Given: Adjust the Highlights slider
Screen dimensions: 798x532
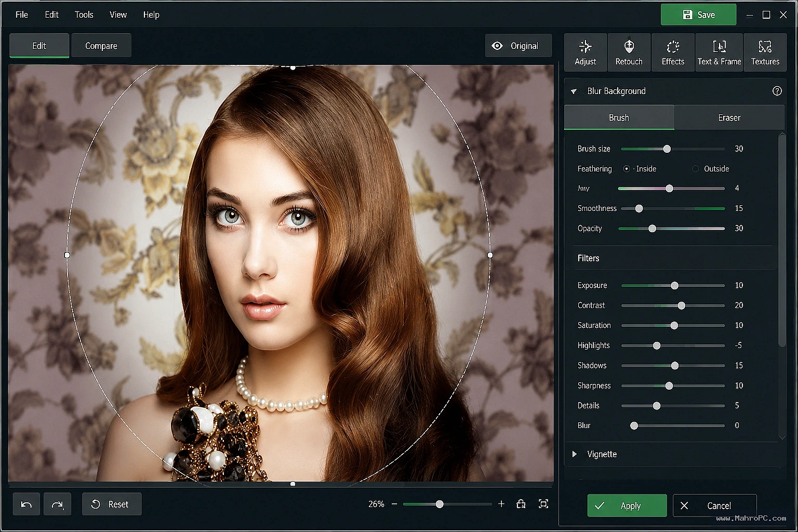Looking at the screenshot, I should point(673,345).
